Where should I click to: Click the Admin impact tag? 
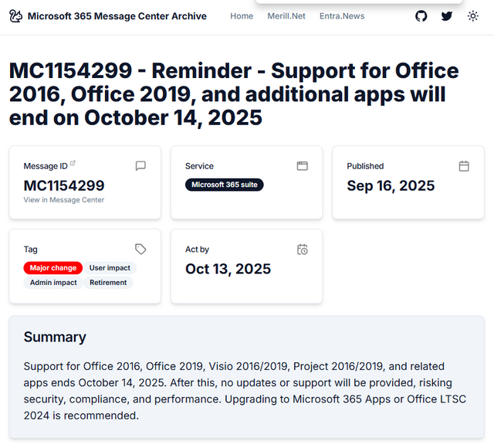53,283
